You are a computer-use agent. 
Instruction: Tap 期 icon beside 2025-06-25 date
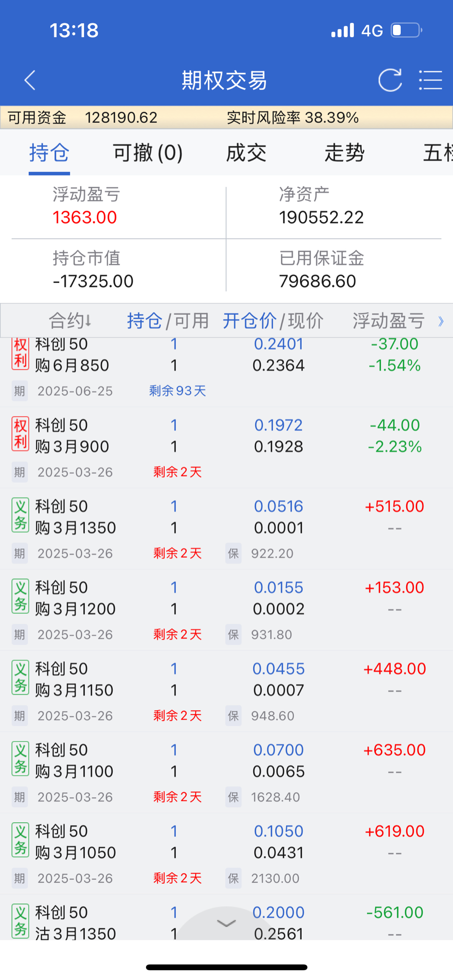19,391
